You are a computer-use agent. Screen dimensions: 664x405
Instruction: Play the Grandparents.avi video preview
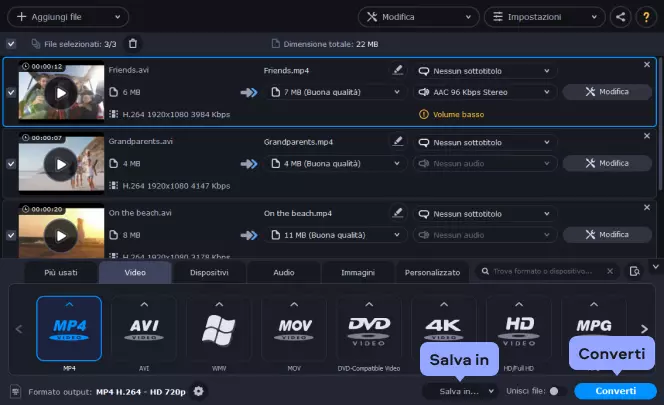click(x=61, y=164)
